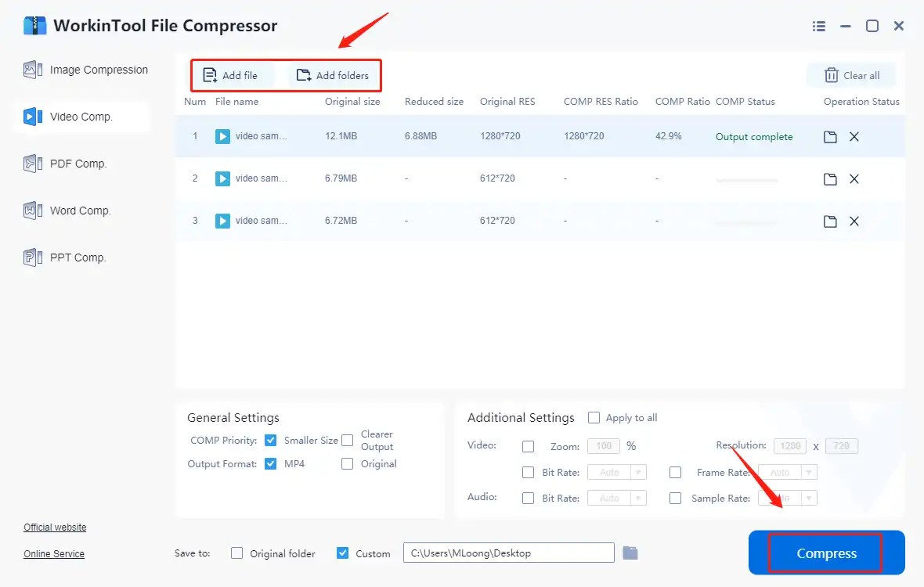Clear all files from the list
The image size is (924, 587).
852,75
